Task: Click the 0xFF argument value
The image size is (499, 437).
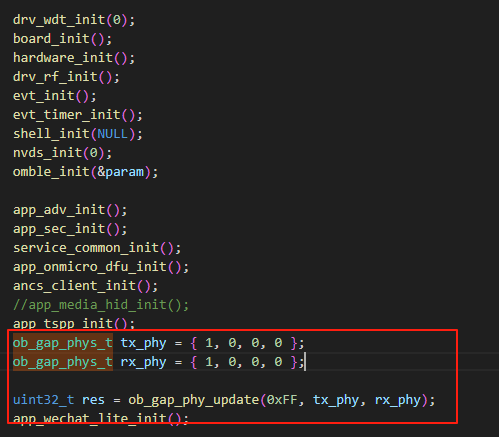Action: pos(282,400)
